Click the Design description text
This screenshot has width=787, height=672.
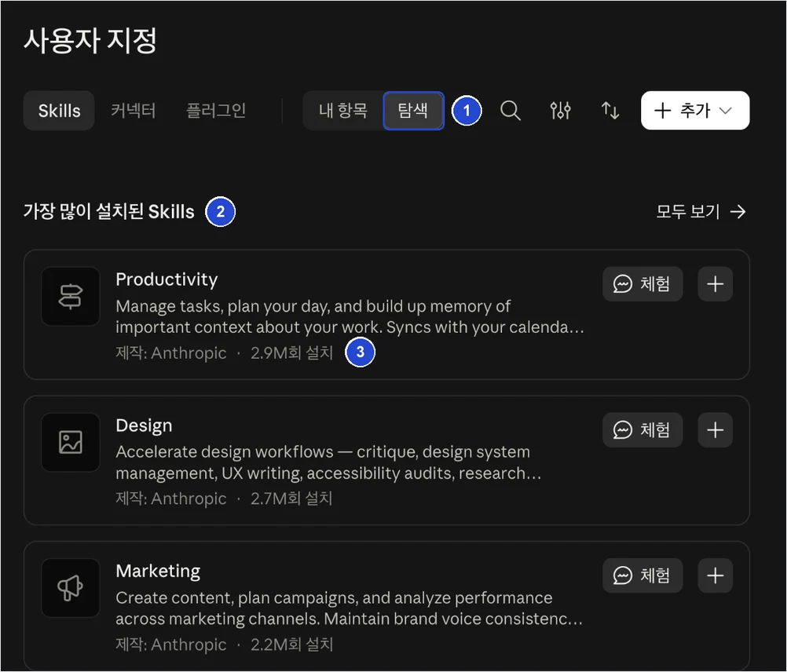click(329, 462)
